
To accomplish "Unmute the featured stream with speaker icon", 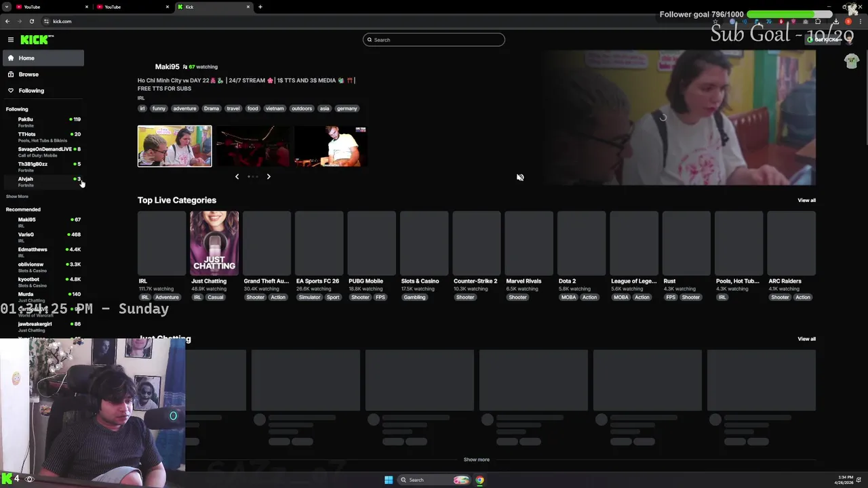I will (520, 178).
